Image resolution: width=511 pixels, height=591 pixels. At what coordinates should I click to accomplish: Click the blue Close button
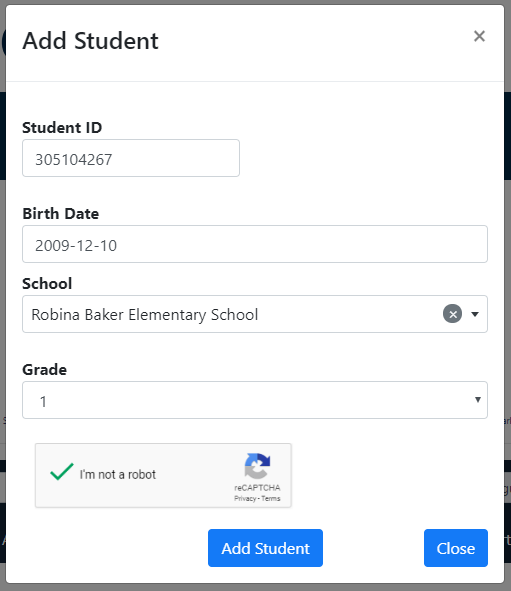point(456,548)
